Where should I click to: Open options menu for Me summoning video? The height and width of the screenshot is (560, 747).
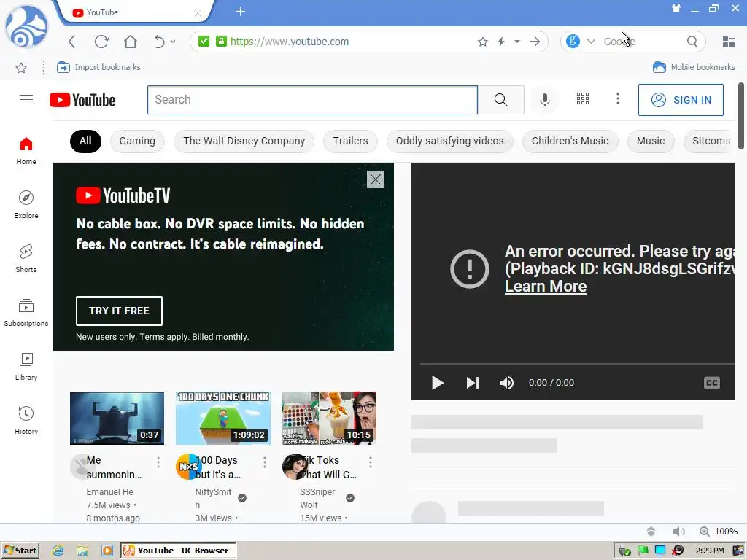click(158, 462)
